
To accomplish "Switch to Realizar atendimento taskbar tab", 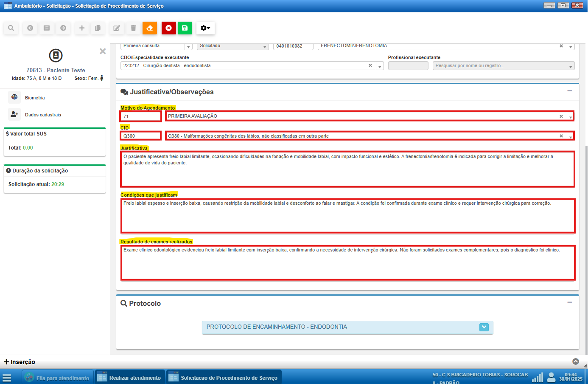I will [130, 378].
